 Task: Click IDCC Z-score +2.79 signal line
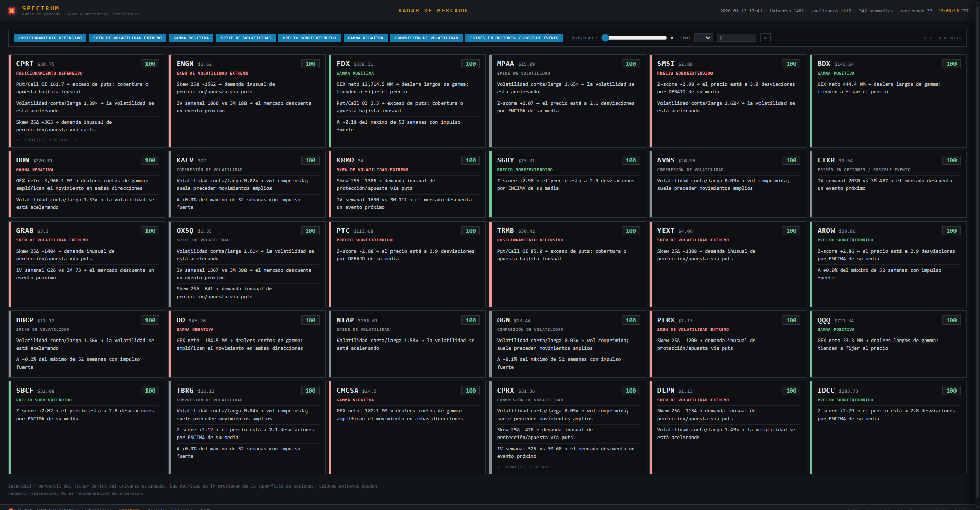click(888, 415)
